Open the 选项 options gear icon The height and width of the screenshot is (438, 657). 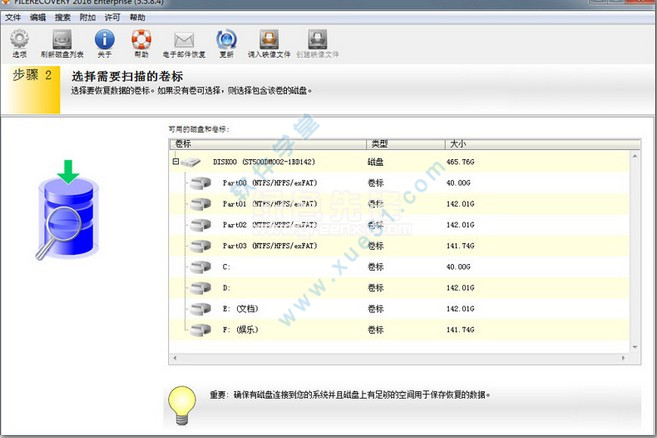click(x=19, y=39)
